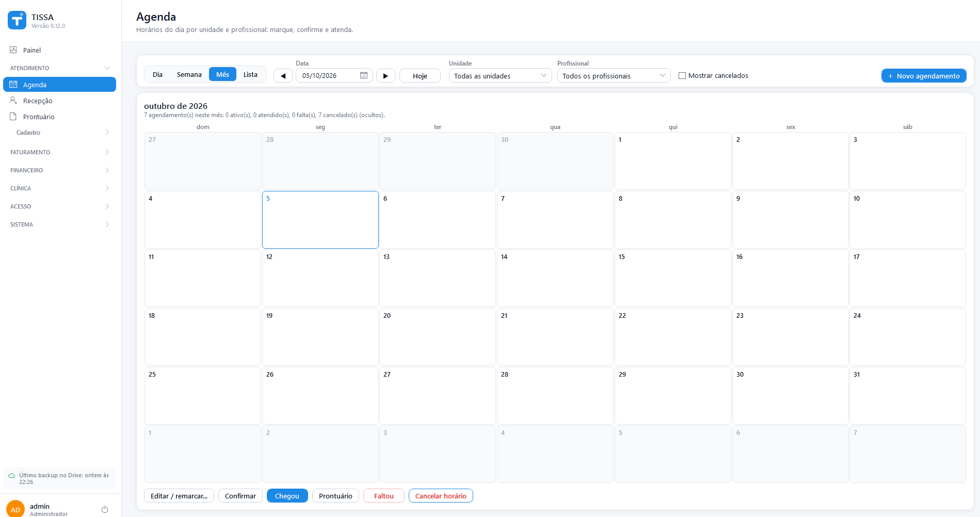Open the Profissional dropdown

[x=614, y=76]
